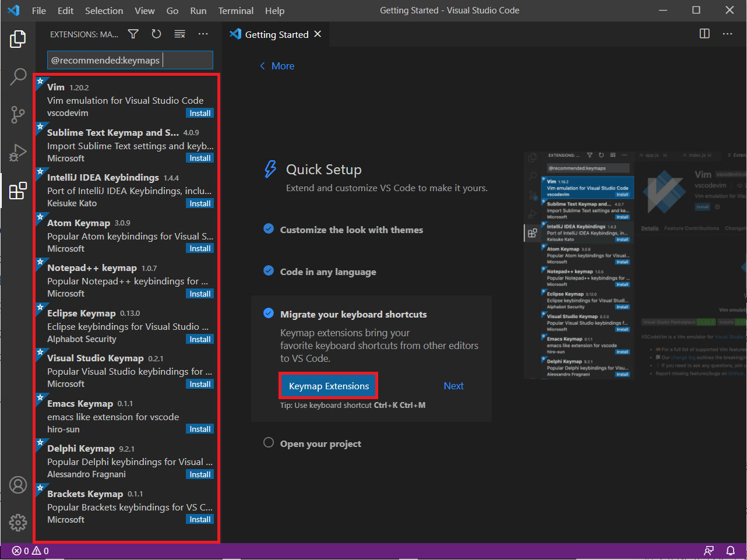Screen dimensions: 747x560
Task: Click the errors and warnings status indicator
Action: (30, 551)
